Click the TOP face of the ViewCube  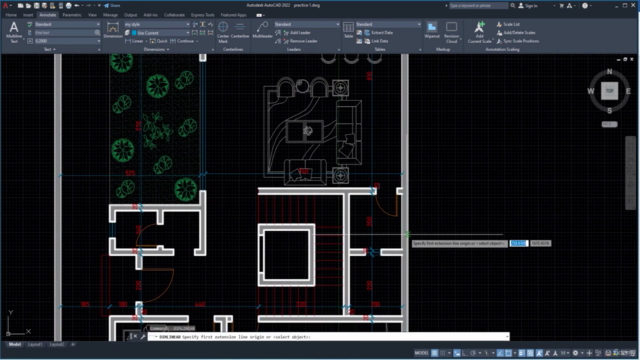coord(609,91)
